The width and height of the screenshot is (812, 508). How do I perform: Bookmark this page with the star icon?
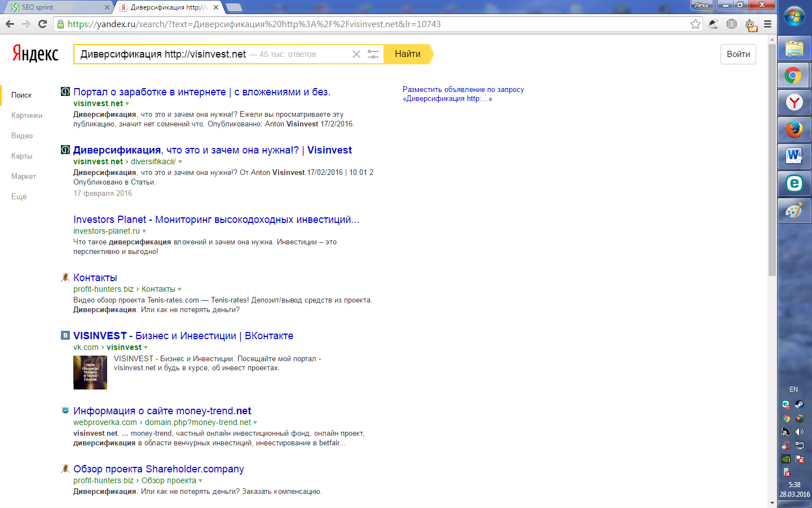tap(695, 24)
